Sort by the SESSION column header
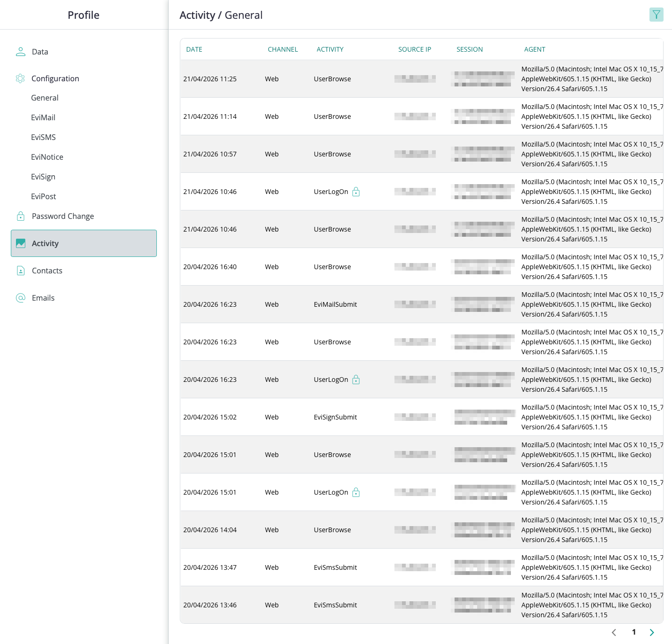Screen dimensions: 672x644 pyautogui.click(x=470, y=49)
